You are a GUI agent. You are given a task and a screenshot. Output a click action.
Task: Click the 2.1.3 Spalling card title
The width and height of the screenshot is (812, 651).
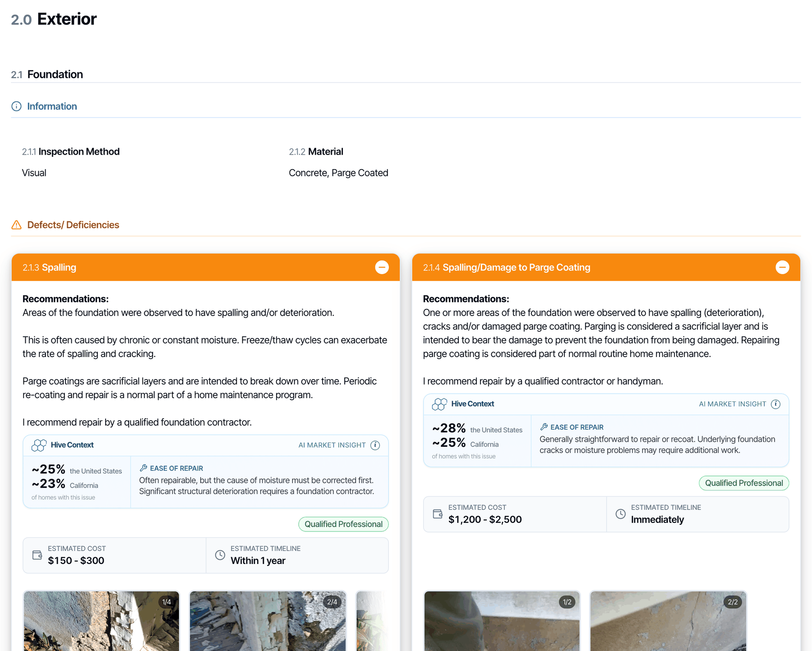pos(50,267)
